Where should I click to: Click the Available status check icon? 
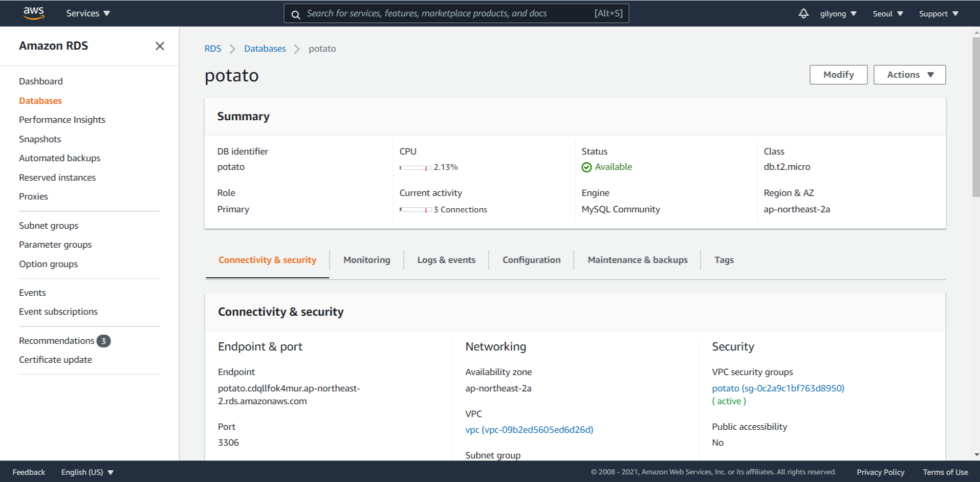point(586,167)
